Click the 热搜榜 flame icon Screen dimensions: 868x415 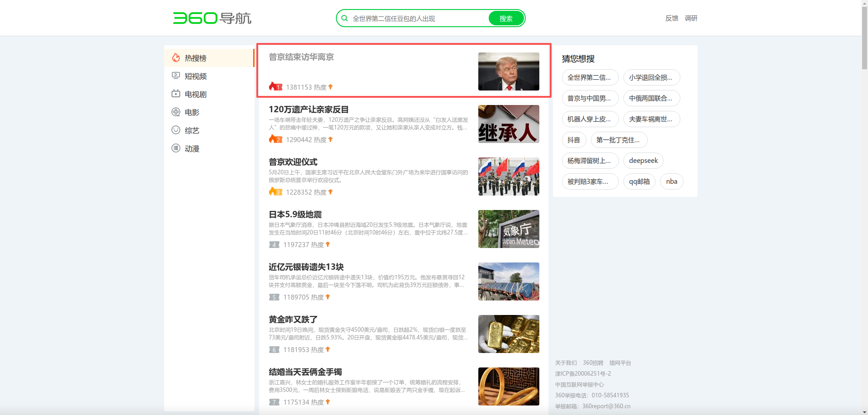click(176, 57)
